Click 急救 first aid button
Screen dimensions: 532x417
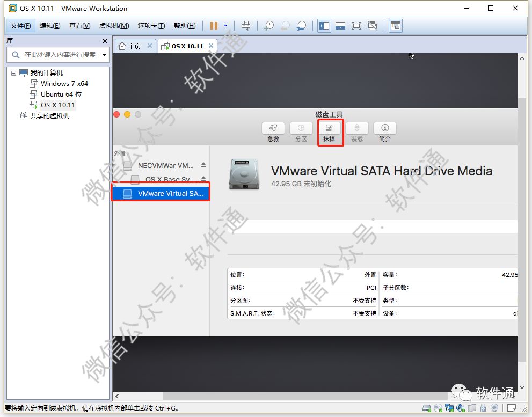[x=273, y=132]
